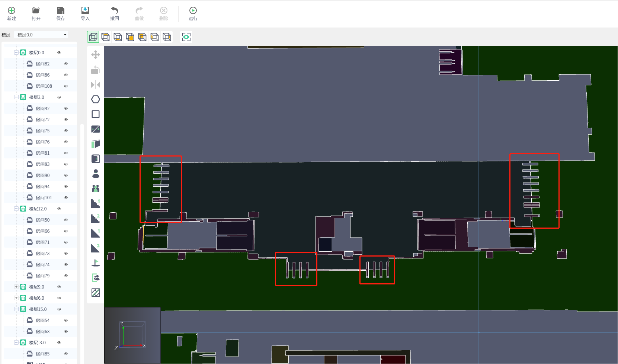Screen dimensions: 618x364
Task: Open a file with 打开
Action: pos(36,13)
